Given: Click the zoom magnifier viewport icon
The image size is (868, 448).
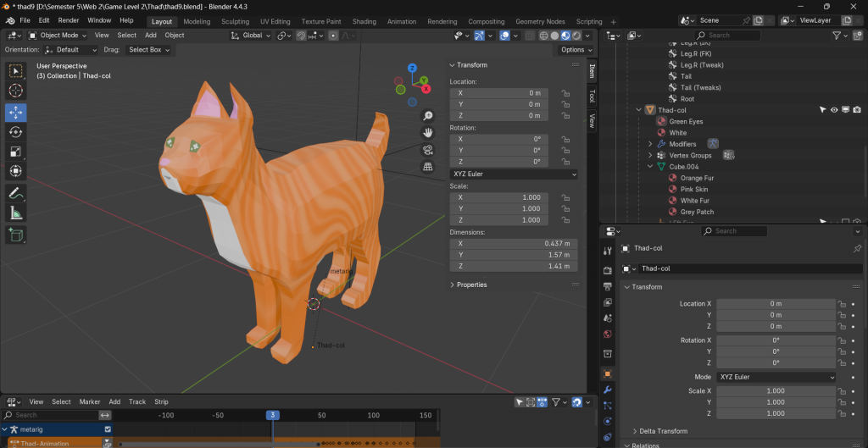Looking at the screenshot, I should tap(428, 116).
